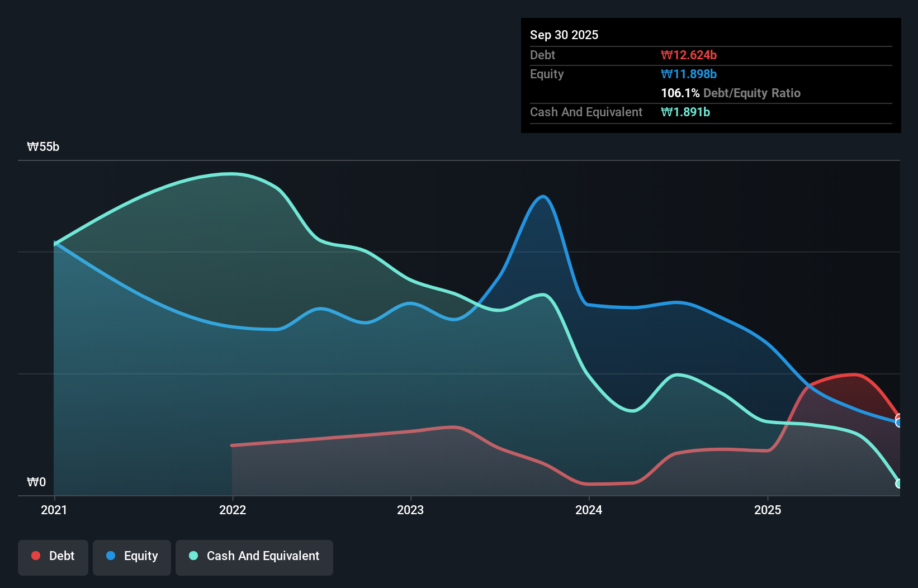Click the red Debt value ₩12.624b in tooltip
This screenshot has height=588, width=918.
tap(689, 55)
